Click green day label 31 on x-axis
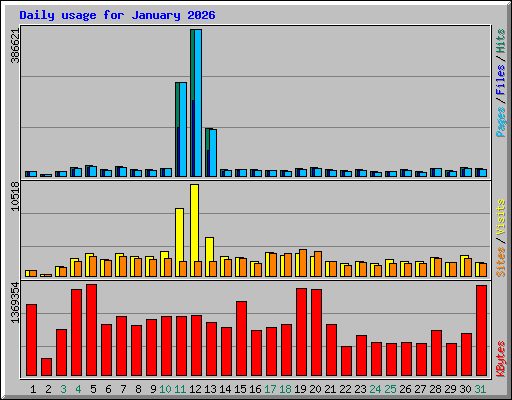Image resolution: width=512 pixels, height=400 pixels. pyautogui.click(x=480, y=389)
